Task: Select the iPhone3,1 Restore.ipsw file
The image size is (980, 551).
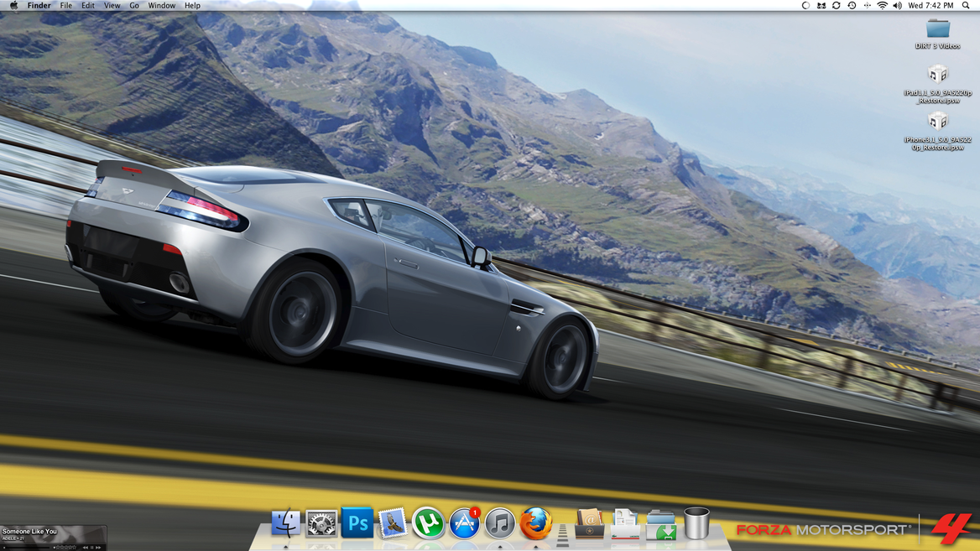Action: click(937, 131)
